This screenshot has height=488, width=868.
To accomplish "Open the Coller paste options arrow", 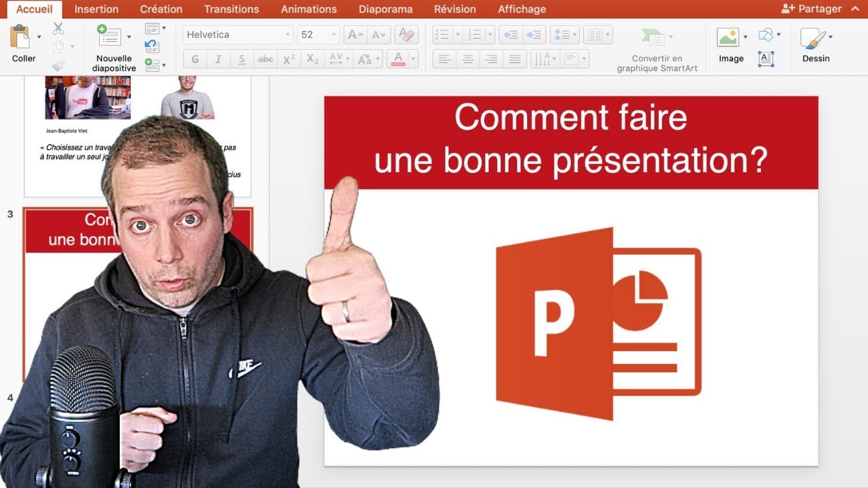I will point(39,37).
